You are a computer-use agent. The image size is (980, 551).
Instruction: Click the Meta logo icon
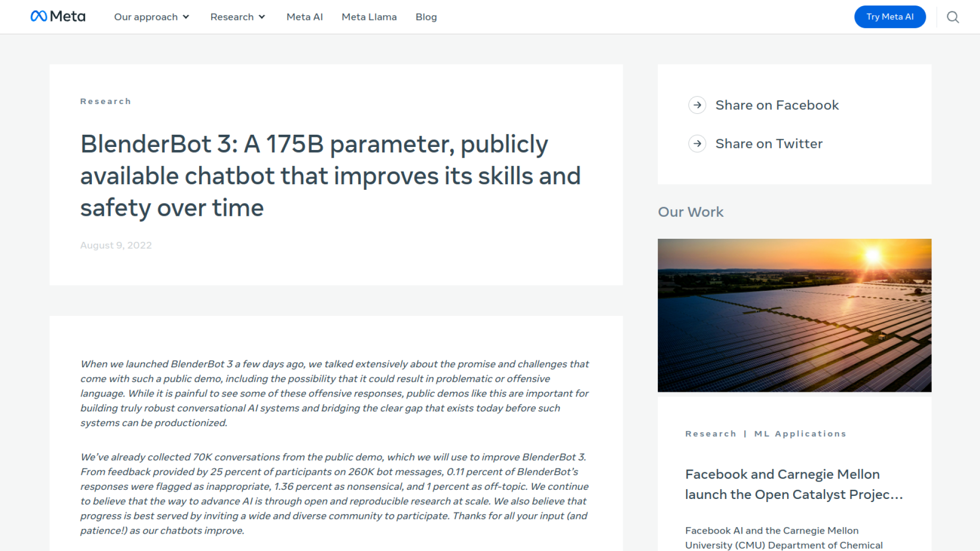pos(39,16)
